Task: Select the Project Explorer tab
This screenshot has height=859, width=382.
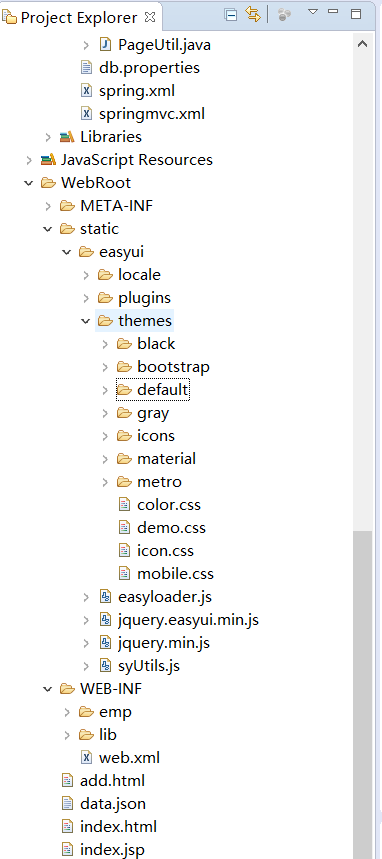Action: (79, 18)
